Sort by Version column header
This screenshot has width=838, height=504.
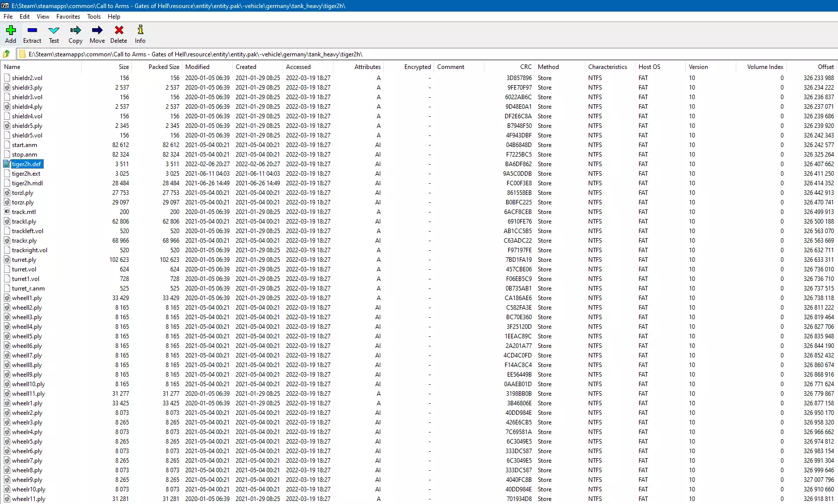coord(711,67)
